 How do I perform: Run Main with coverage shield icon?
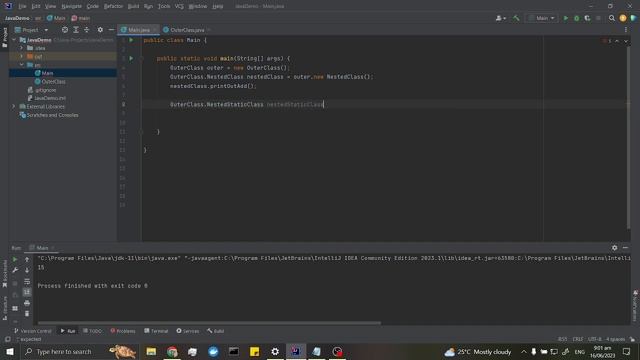[x=587, y=18]
